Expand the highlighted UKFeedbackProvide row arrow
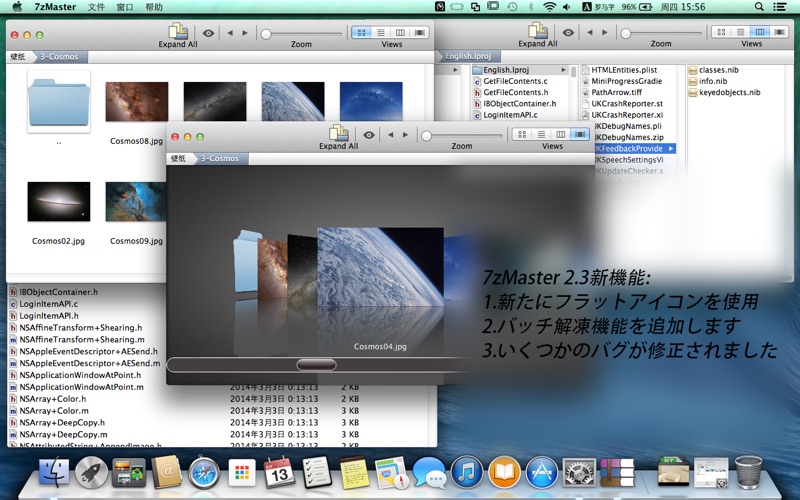800x500 pixels. 670,148
